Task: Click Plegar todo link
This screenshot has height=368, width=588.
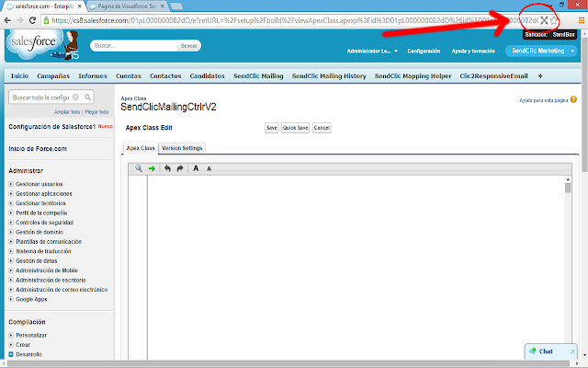Action: (96, 112)
